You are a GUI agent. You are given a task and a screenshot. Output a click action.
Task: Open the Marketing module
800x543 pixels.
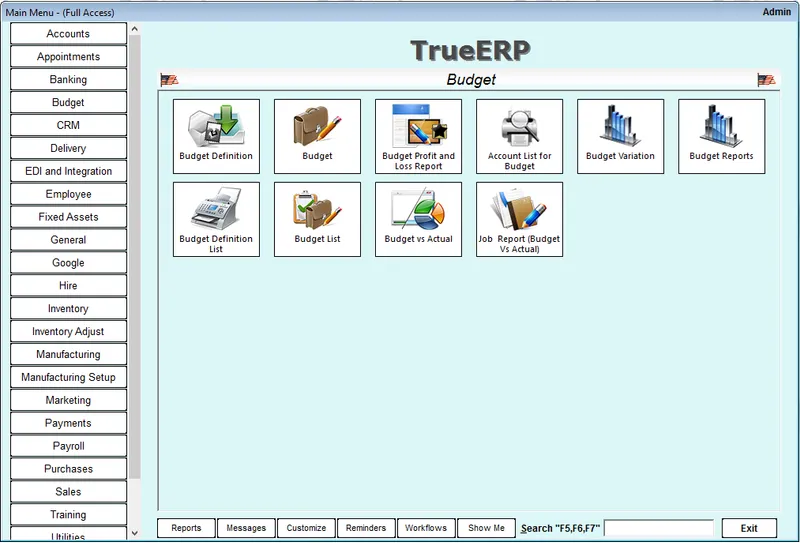(x=68, y=400)
